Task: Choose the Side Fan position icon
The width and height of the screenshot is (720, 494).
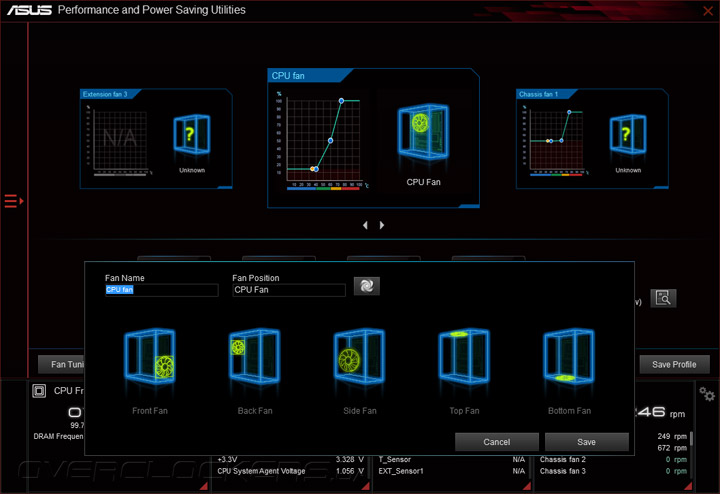Action: (x=360, y=356)
